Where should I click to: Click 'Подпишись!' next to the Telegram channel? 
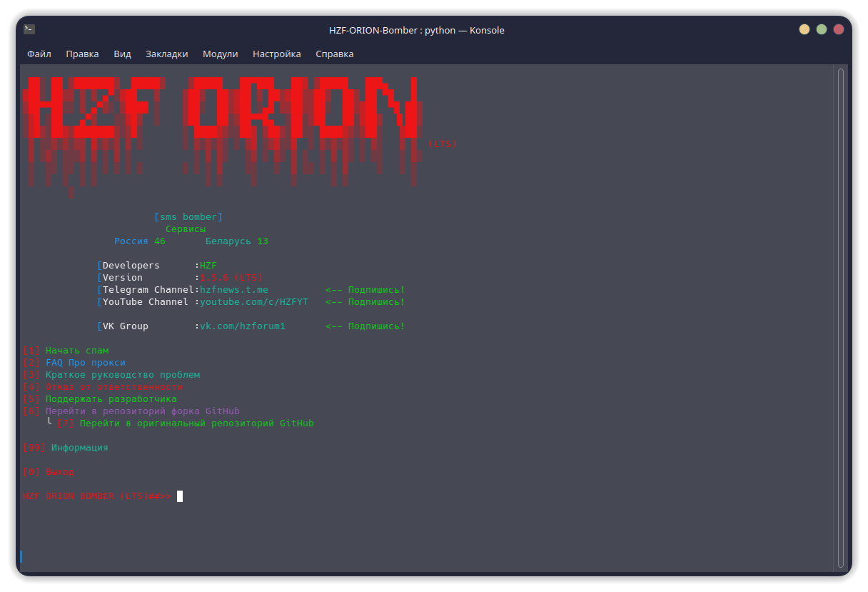pyautogui.click(x=377, y=289)
